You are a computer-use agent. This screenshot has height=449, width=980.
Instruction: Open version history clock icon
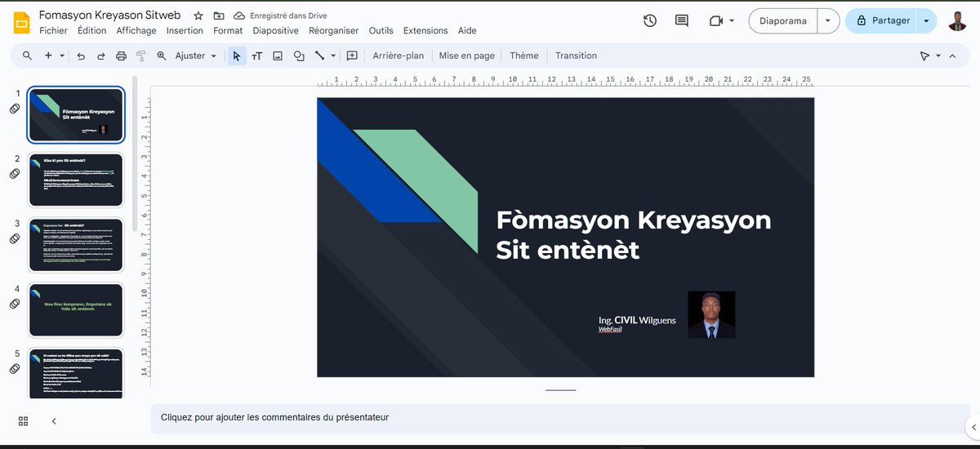click(x=650, y=21)
